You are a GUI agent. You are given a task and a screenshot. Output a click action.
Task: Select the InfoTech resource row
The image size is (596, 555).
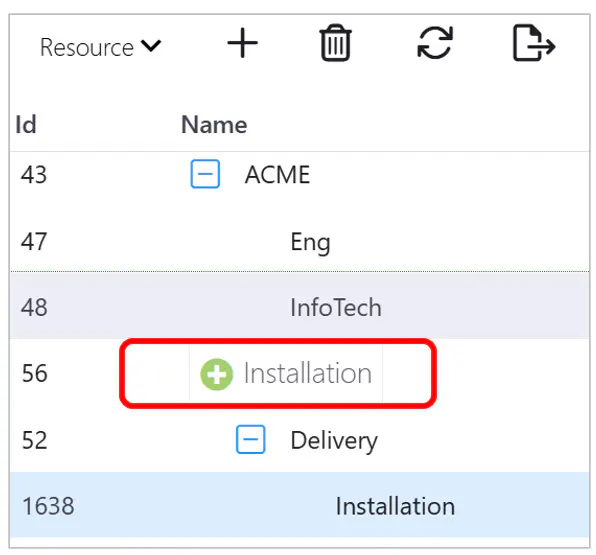click(x=300, y=306)
